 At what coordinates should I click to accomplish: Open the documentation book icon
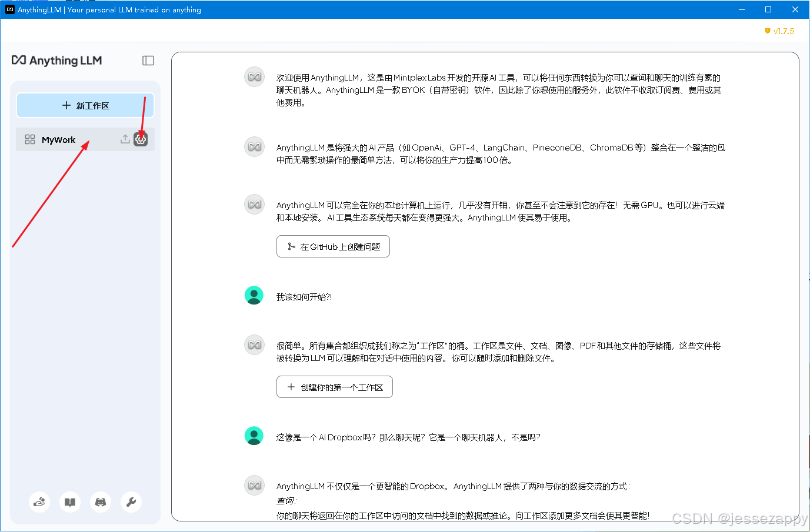tap(70, 502)
